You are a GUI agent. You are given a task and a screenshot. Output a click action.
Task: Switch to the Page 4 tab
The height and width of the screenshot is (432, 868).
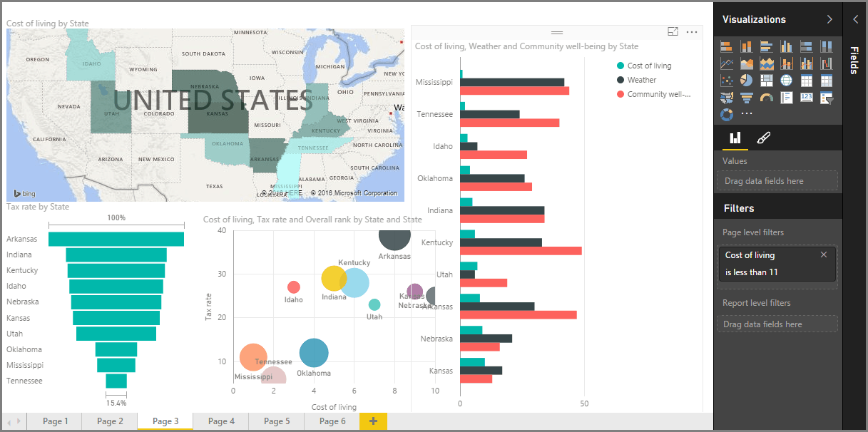(x=220, y=421)
